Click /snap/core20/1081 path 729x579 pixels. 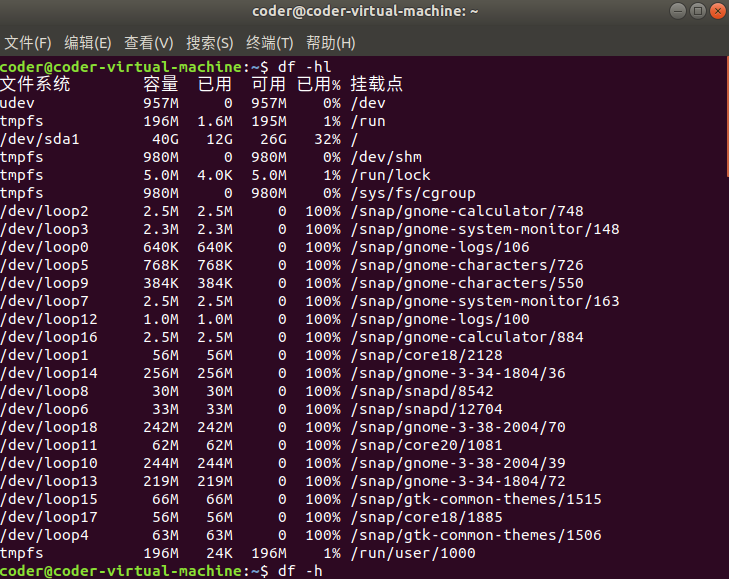tap(427, 446)
